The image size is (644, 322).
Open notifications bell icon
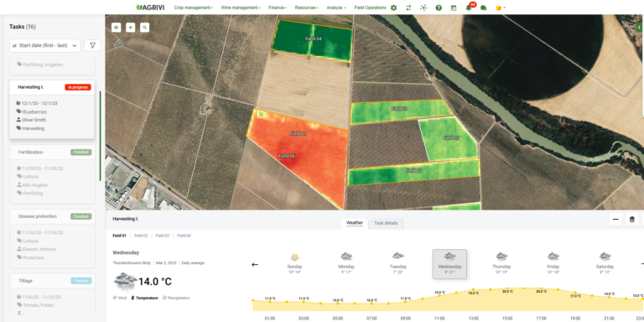coord(469,8)
